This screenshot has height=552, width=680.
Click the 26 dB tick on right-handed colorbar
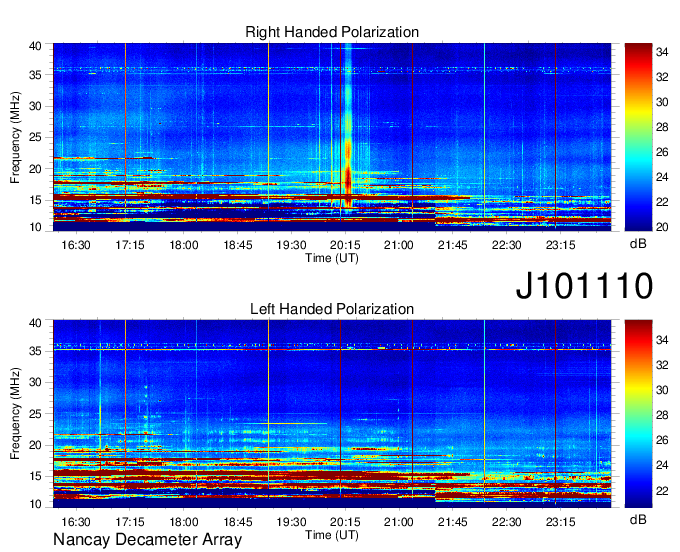[662, 152]
